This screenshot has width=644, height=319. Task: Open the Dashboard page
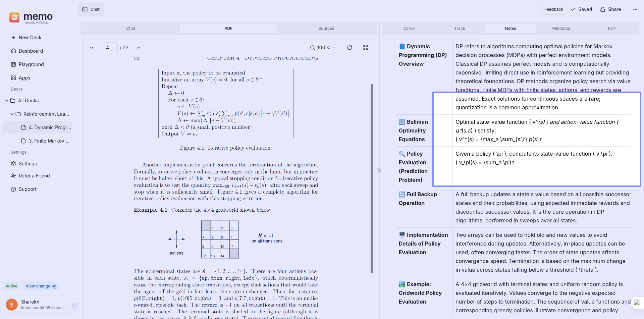pyautogui.click(x=31, y=51)
